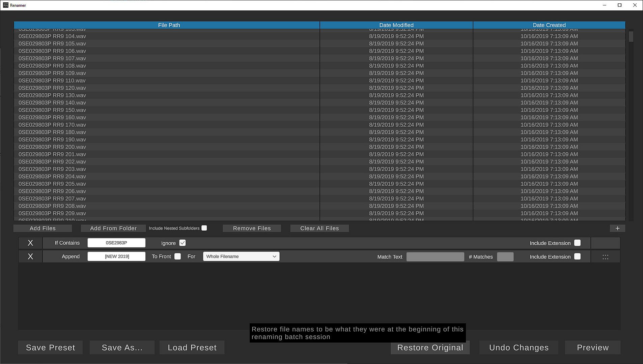Add a new rule with plus button
Viewport: 643px width, 364px height.
pyautogui.click(x=617, y=228)
